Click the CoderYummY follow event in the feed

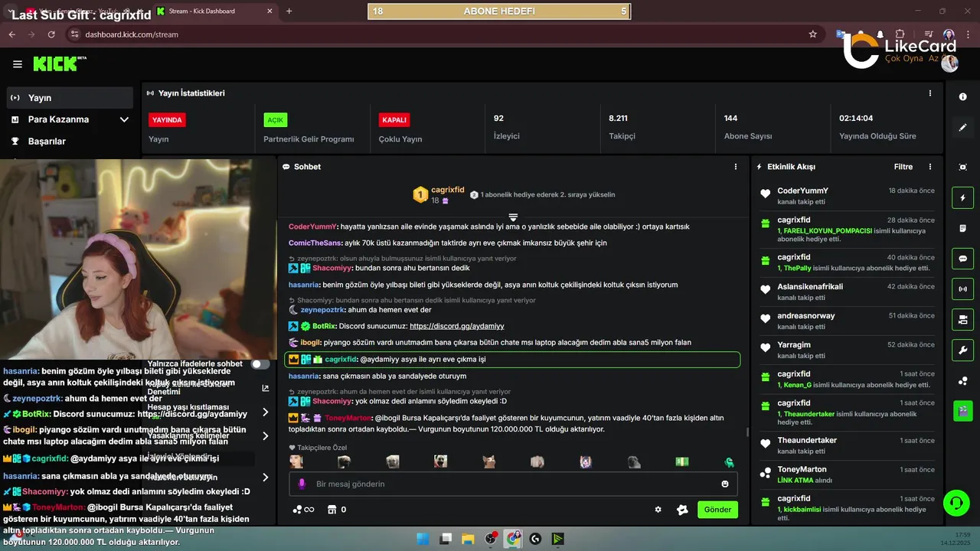[846, 196]
